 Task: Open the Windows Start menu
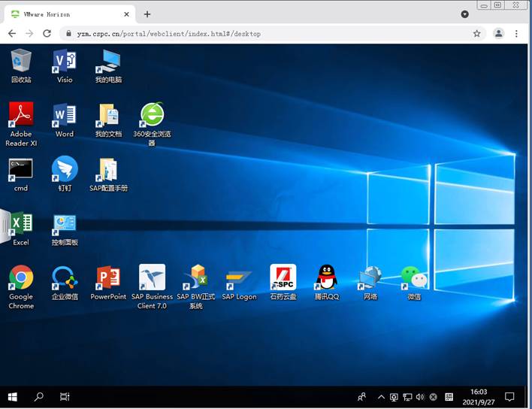pos(13,397)
